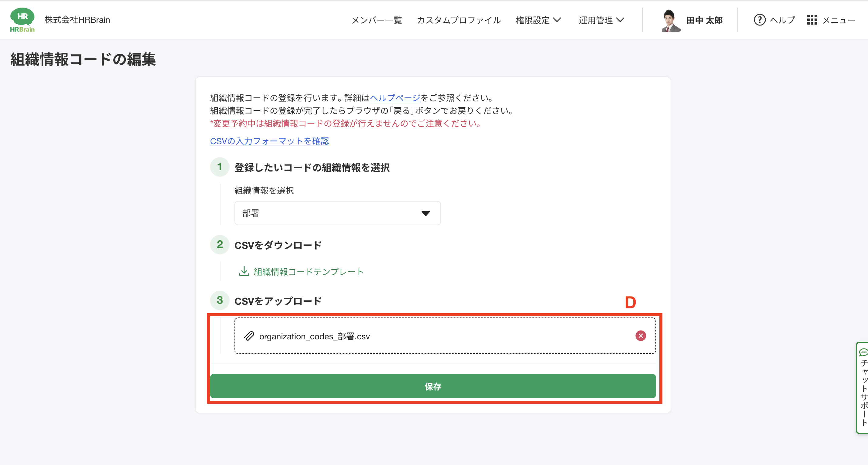
Task: Download 組織情報コードテンプレート file
Action: click(308, 272)
